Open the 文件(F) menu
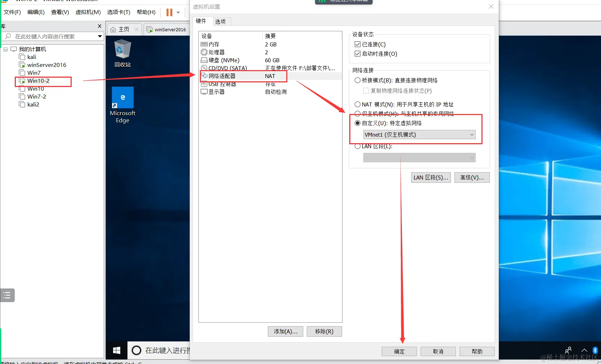The height and width of the screenshot is (364, 601). [12, 12]
